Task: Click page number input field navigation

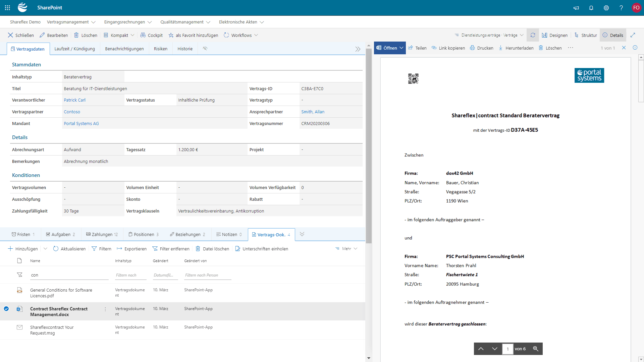Action: coord(508,349)
